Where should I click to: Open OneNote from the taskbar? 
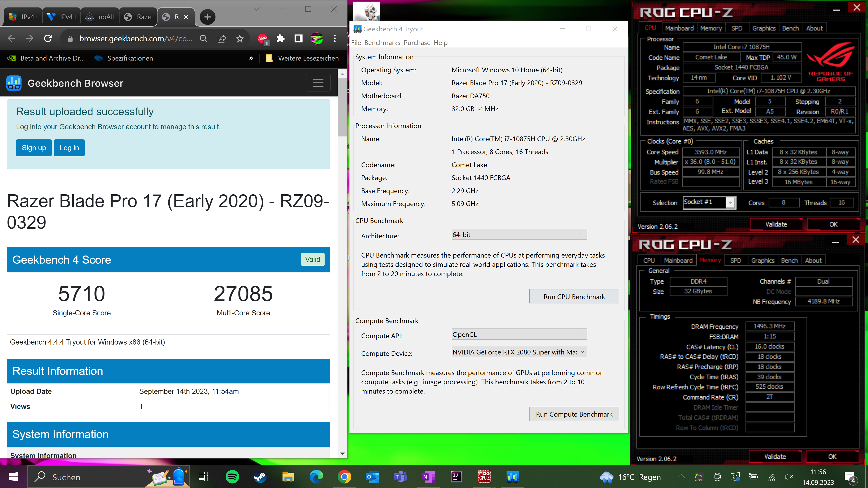point(428,477)
